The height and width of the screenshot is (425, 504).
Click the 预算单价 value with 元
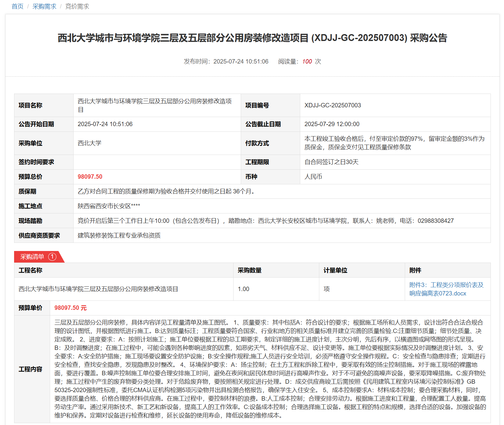70,308
